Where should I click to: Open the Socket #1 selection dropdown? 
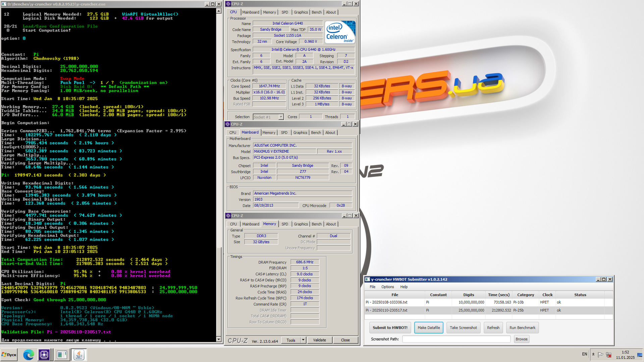point(281,117)
